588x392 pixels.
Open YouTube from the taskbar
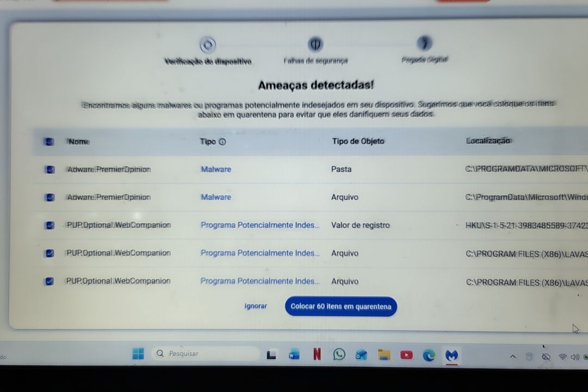coord(406,354)
